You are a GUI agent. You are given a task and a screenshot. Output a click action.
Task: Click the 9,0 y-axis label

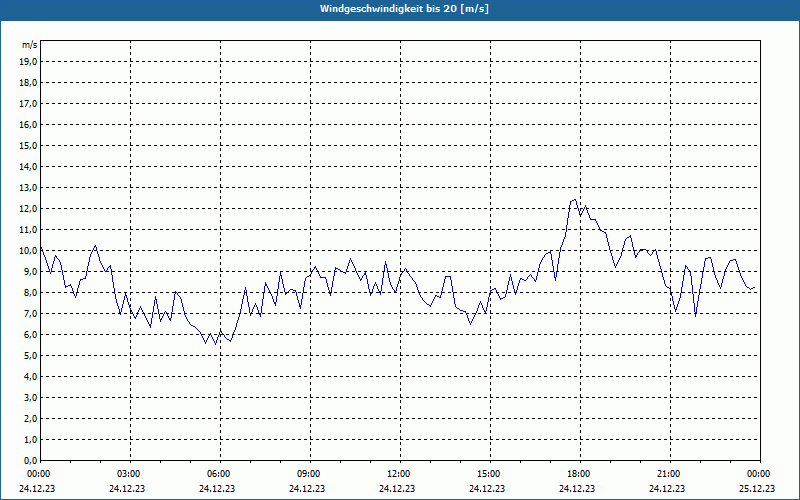click(30, 271)
